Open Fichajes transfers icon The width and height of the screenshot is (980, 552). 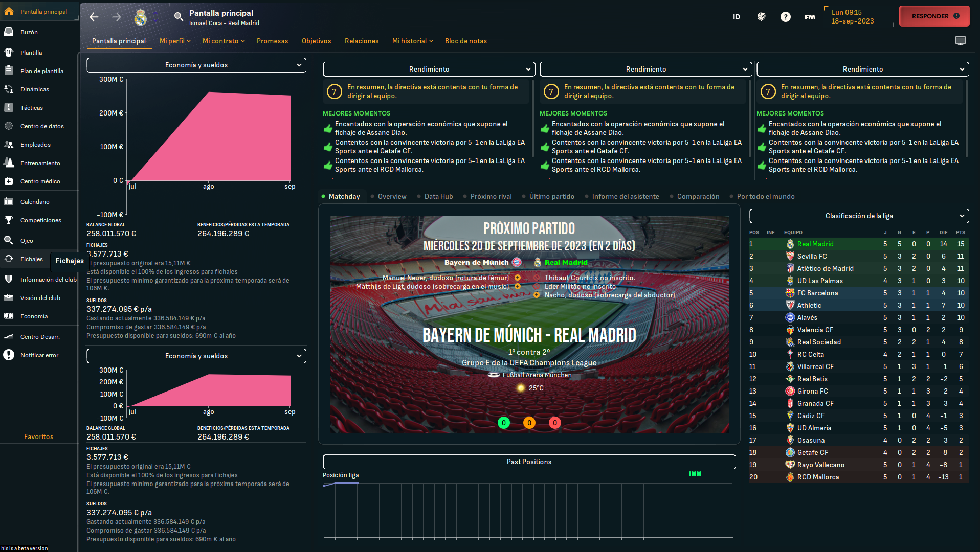[x=9, y=259]
